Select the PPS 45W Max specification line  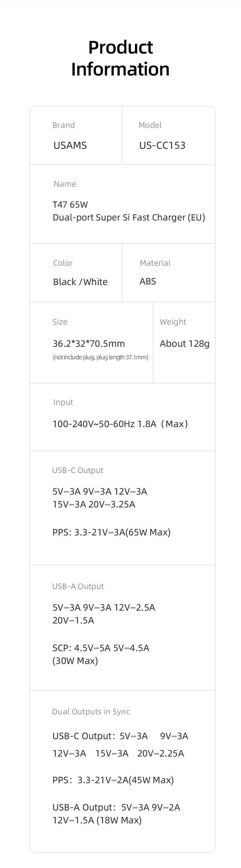click(113, 780)
